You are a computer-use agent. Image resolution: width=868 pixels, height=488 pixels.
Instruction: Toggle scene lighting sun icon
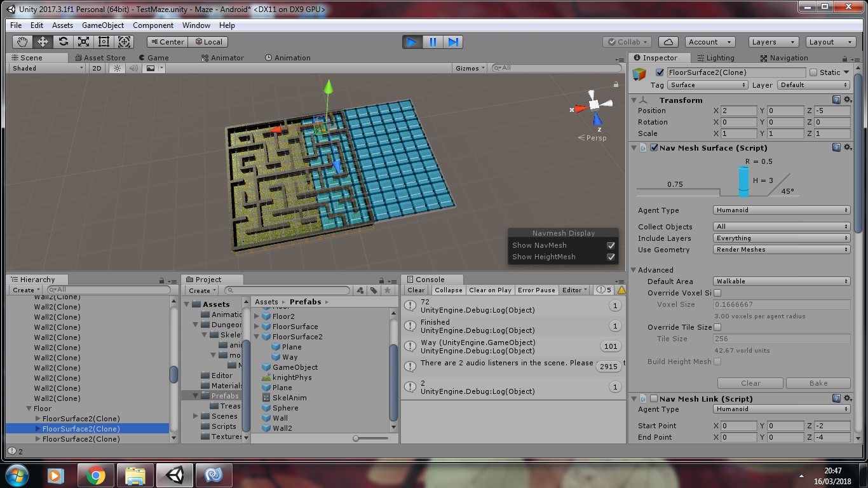tap(117, 68)
